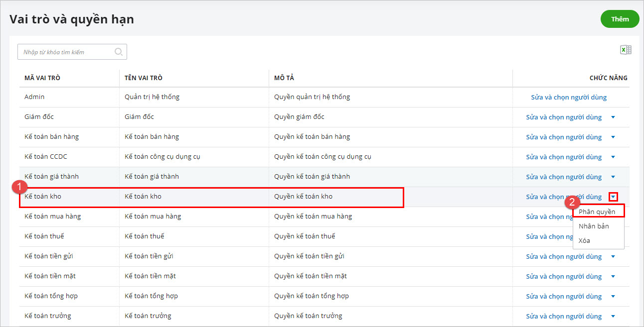Viewport: 644px width, 327px height.
Task: Click Sửa và chọn người dùng for Admin
Action: point(568,98)
